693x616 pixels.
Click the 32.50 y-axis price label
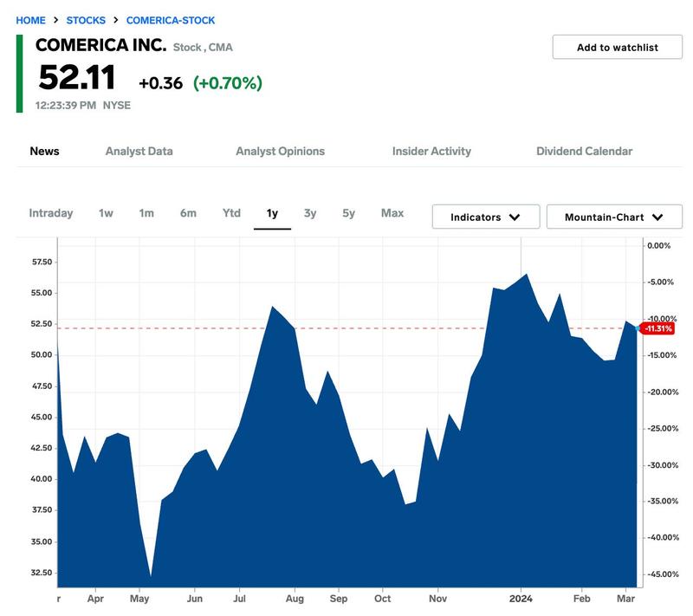click(42, 573)
